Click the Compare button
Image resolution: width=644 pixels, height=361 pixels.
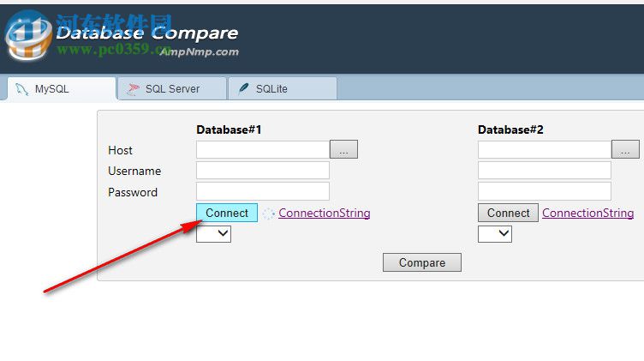pyautogui.click(x=422, y=262)
